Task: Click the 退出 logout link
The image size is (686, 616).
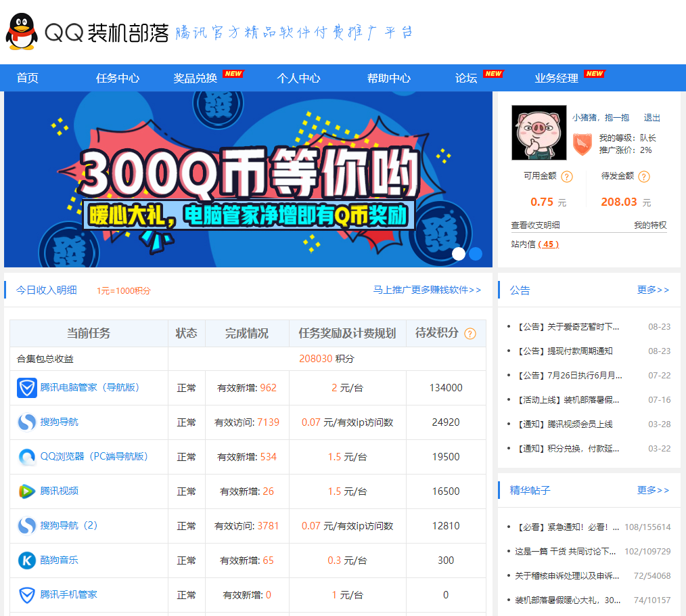Action: (651, 118)
